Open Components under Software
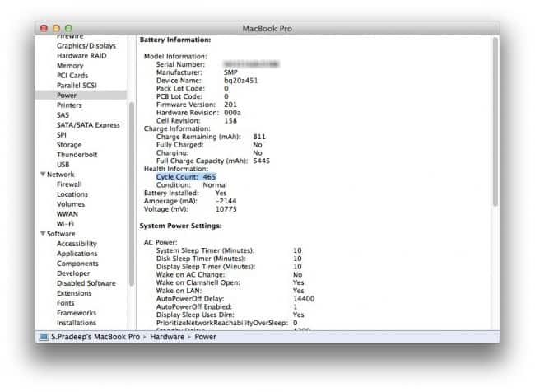 pyautogui.click(x=77, y=264)
